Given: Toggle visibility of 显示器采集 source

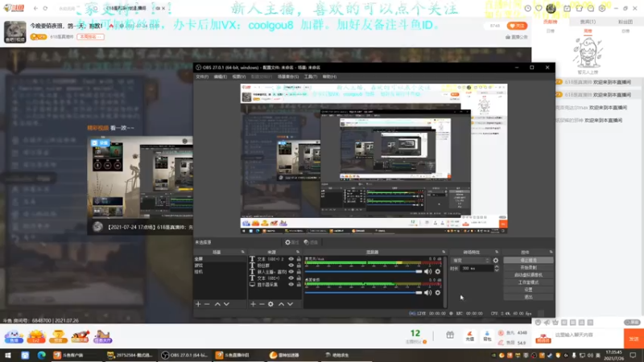Looking at the screenshot, I should click(x=291, y=285).
